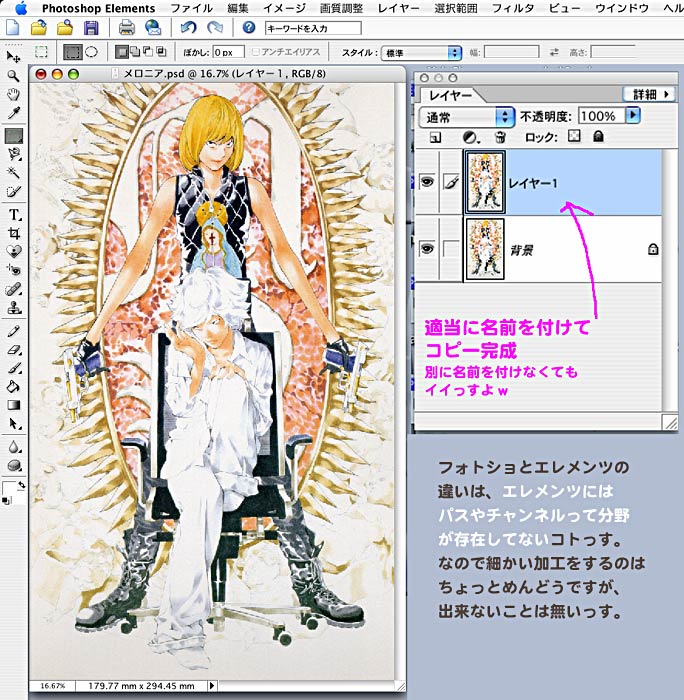This screenshot has width=684, height=700.
Task: Select the Selection Brush tool
Action: (x=13, y=192)
